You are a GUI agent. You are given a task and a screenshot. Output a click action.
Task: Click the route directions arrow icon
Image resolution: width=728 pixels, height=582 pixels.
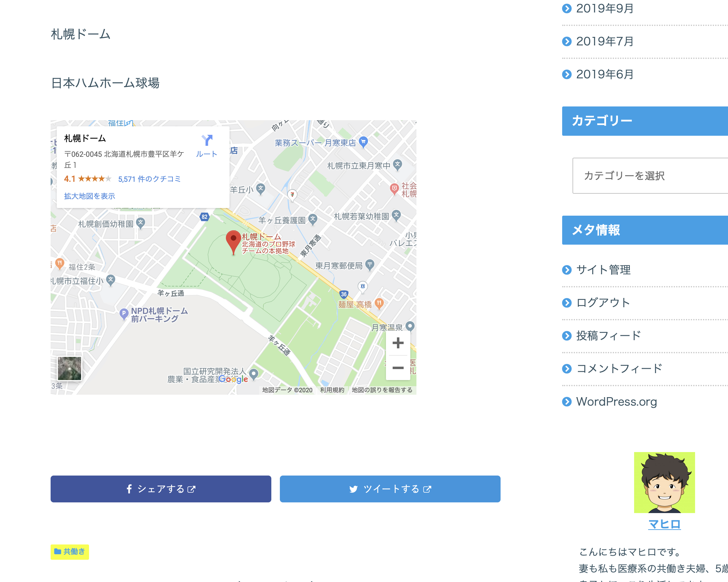point(207,140)
